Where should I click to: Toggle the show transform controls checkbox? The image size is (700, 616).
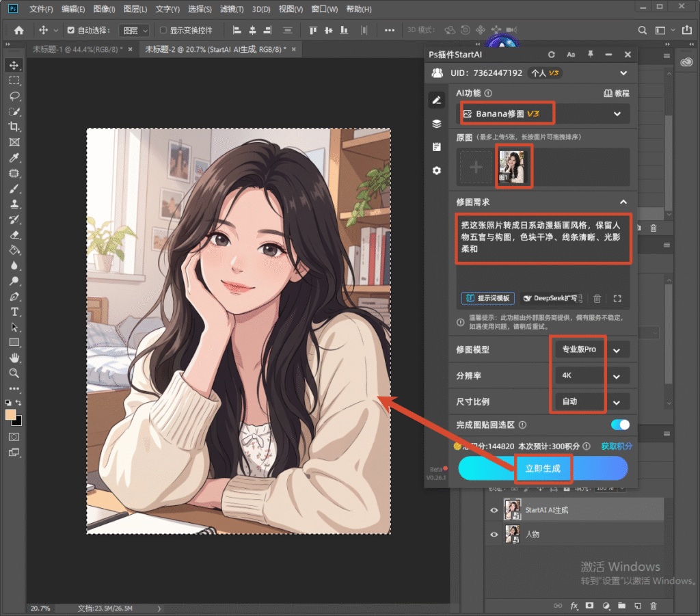163,30
